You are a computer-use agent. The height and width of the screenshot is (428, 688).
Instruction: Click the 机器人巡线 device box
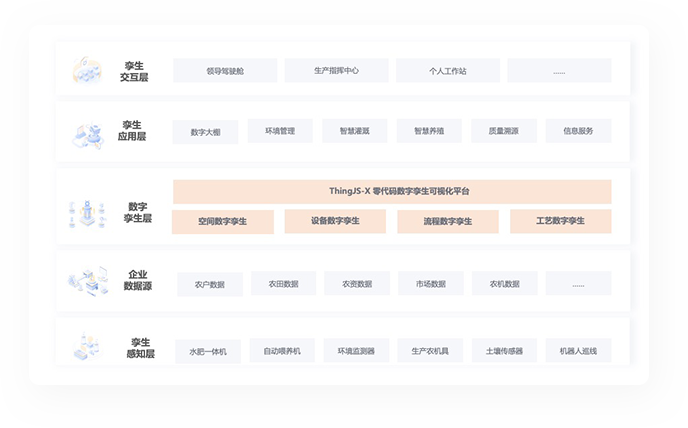click(578, 351)
